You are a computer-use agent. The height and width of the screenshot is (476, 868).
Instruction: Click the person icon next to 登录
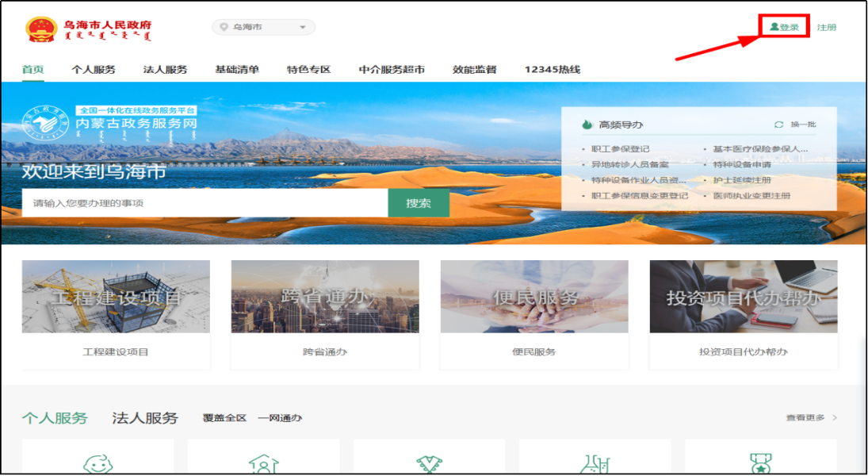coord(774,25)
